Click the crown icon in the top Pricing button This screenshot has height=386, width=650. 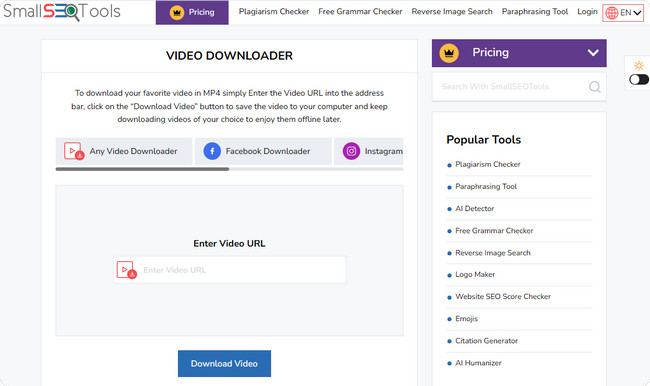pos(177,12)
